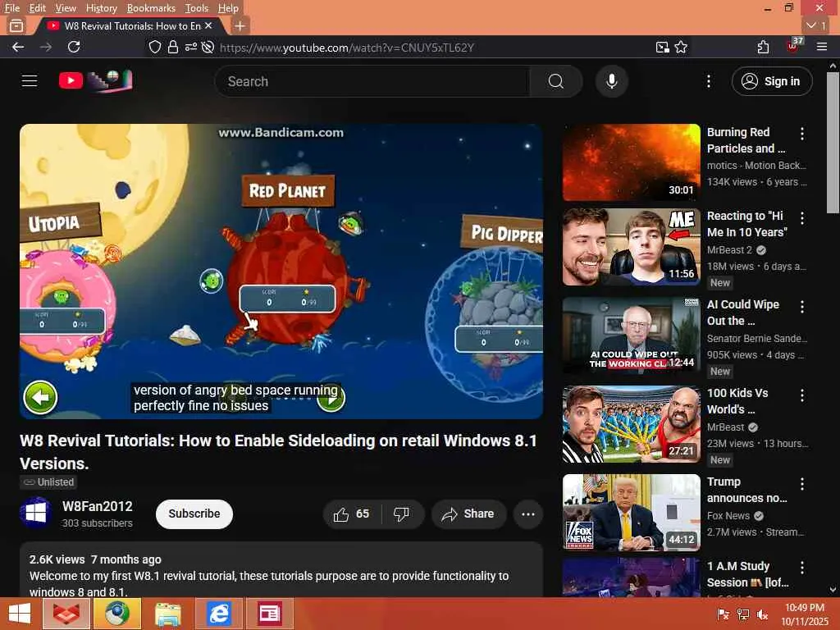
Task: Open the View menu
Action: coord(66,8)
